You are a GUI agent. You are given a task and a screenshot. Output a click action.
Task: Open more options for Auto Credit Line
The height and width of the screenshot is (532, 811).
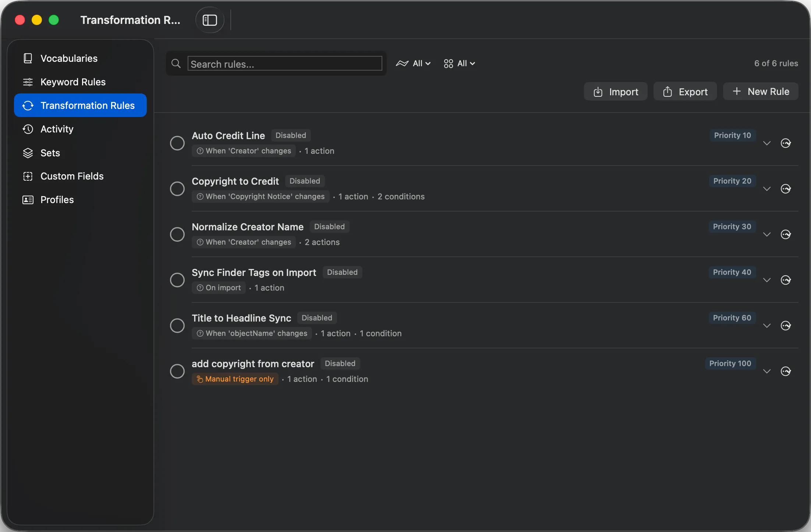[786, 143]
